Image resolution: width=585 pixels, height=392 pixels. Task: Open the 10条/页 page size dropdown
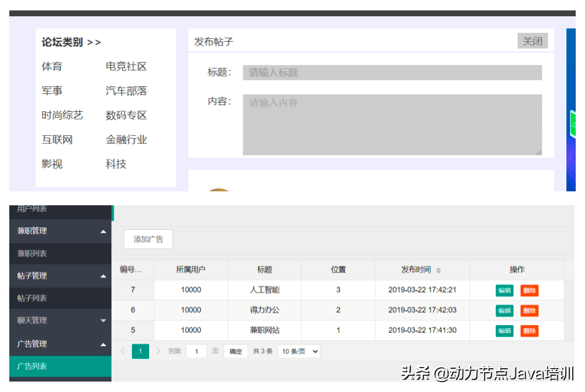pos(298,351)
